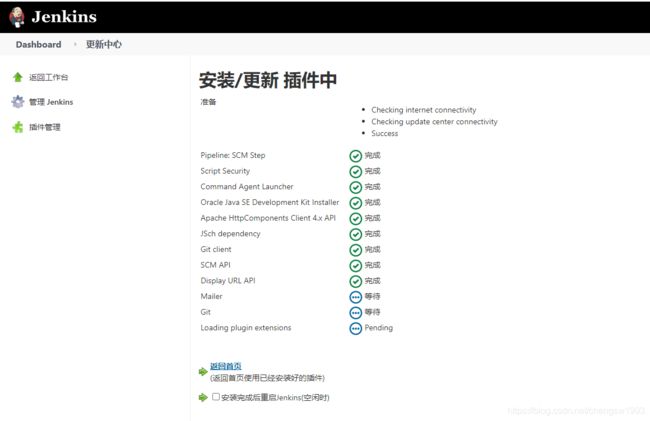Click the green arrow icon beside 返回首页

tap(203, 371)
